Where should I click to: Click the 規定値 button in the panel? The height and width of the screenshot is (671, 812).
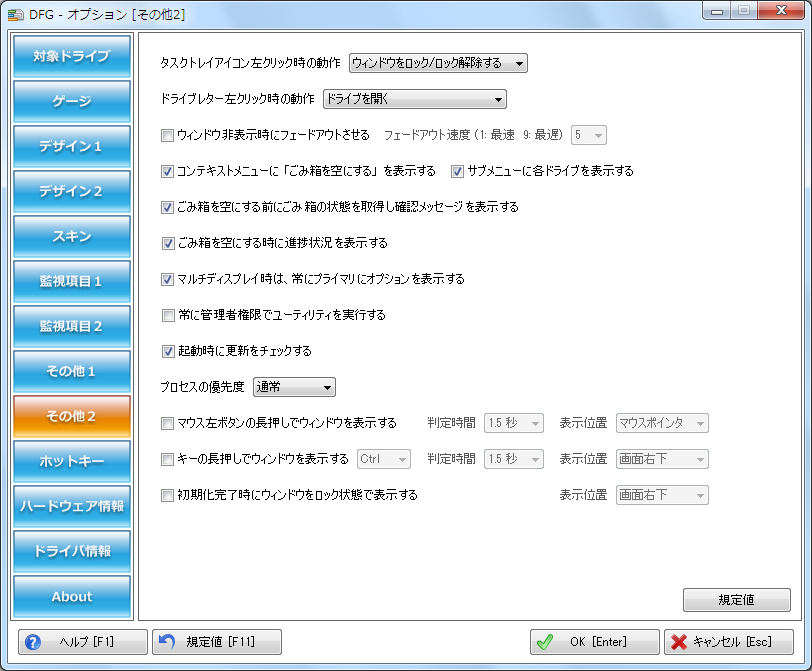click(x=736, y=600)
